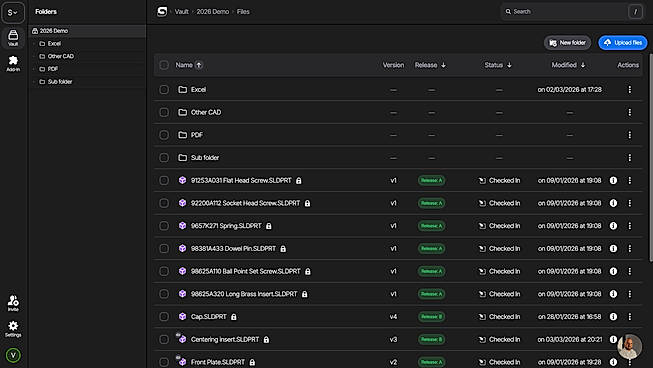Select Dowel Pin file checkbox
653x368 pixels.
(x=164, y=249)
